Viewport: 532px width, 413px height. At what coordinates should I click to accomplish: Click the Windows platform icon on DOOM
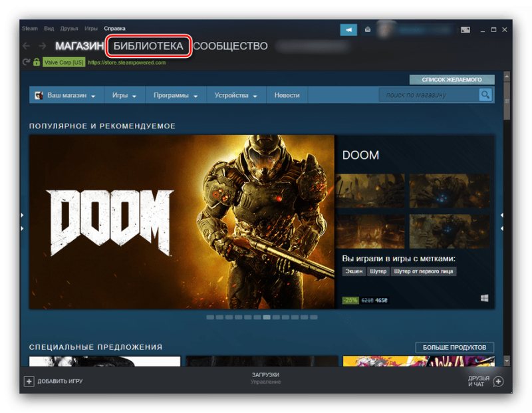coord(485,299)
